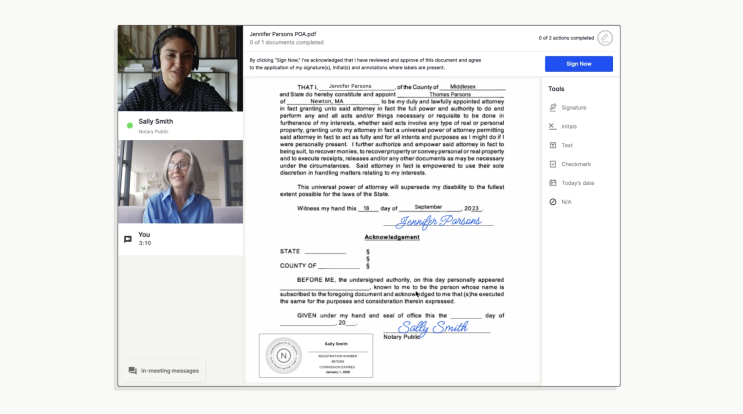Click the 'Notary Public' label under Sally Smith's name

pyautogui.click(x=153, y=132)
